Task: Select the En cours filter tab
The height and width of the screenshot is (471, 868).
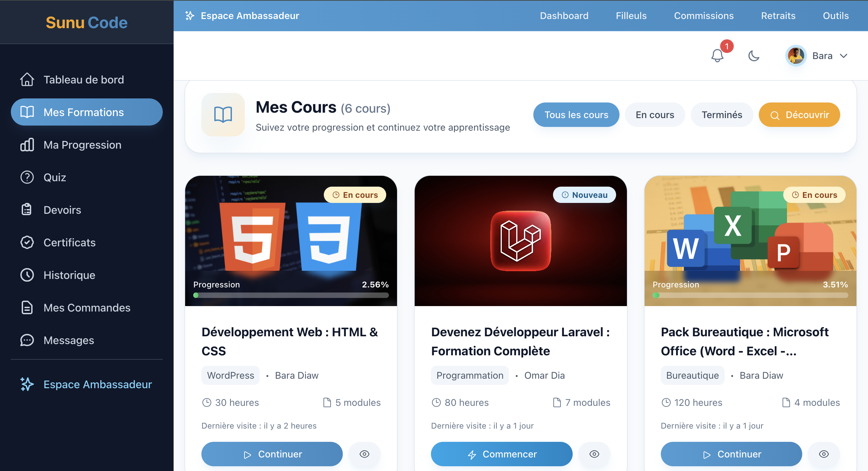Action: pyautogui.click(x=655, y=115)
